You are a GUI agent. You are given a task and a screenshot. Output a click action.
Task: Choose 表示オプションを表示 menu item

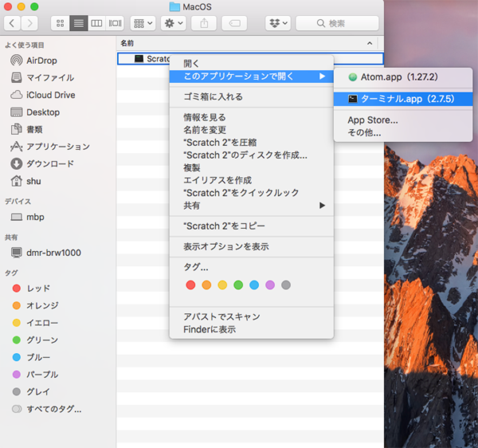pos(252,247)
